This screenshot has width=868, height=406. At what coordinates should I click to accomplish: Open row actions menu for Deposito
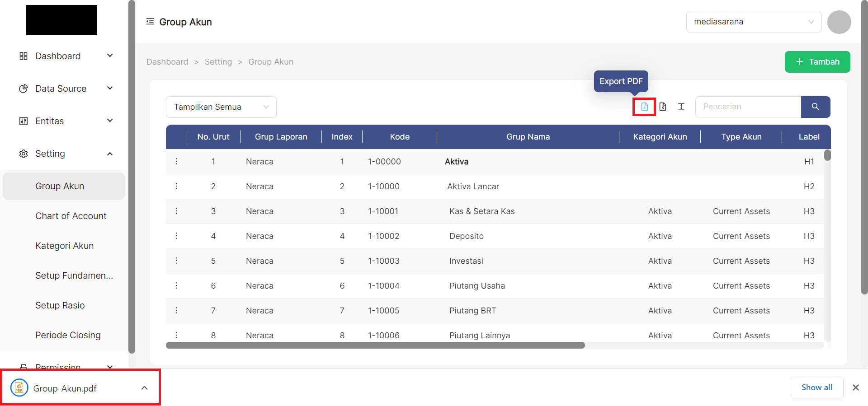pyautogui.click(x=176, y=236)
